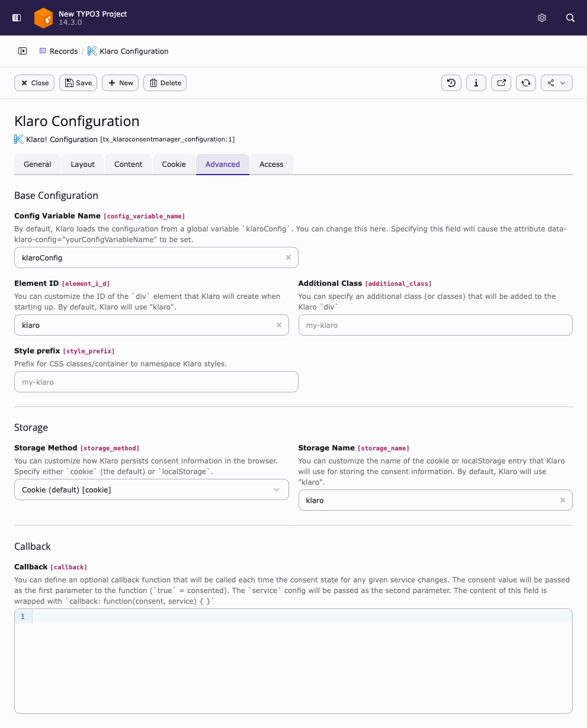Click the [element_i_d] field tag
The height and width of the screenshot is (728, 587).
tap(86, 284)
